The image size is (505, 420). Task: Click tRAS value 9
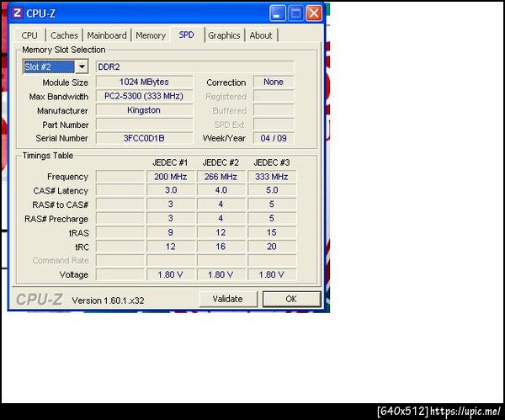click(x=171, y=232)
